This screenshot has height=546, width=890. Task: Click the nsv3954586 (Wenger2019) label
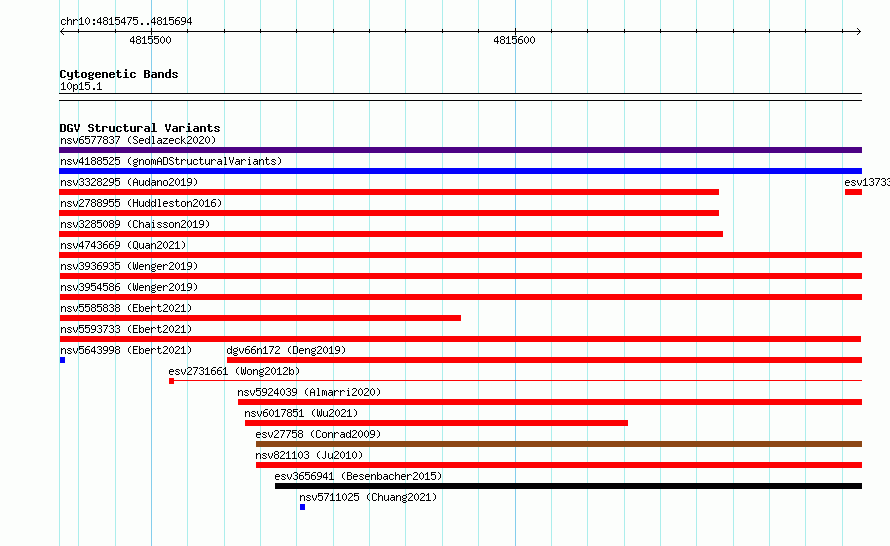(129, 287)
